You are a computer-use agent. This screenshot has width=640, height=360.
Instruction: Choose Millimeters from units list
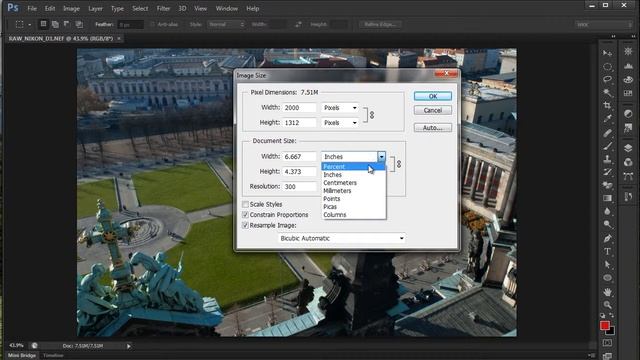(x=353, y=191)
